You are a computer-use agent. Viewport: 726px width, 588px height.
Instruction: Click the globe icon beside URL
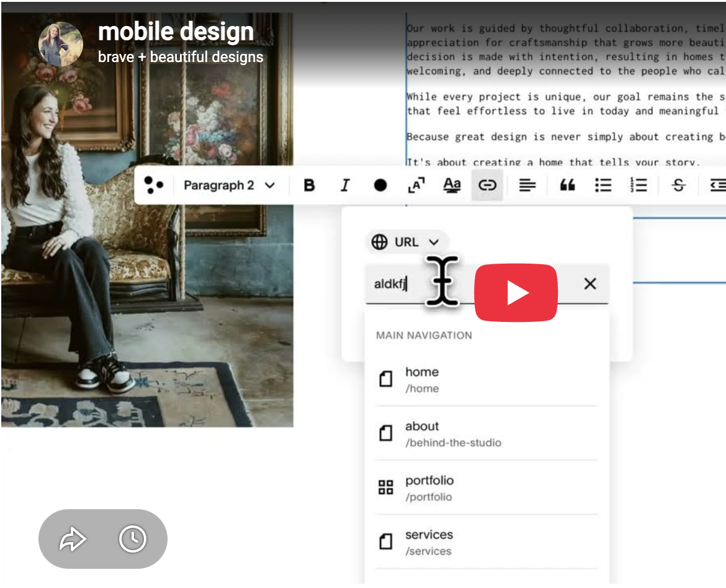pos(380,242)
